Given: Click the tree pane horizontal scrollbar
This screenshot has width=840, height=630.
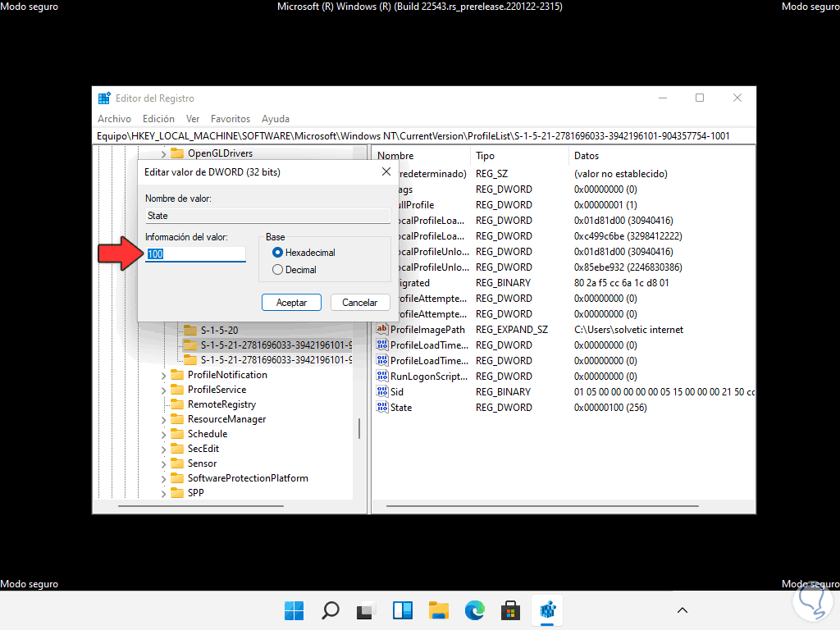Looking at the screenshot, I should tap(201, 505).
